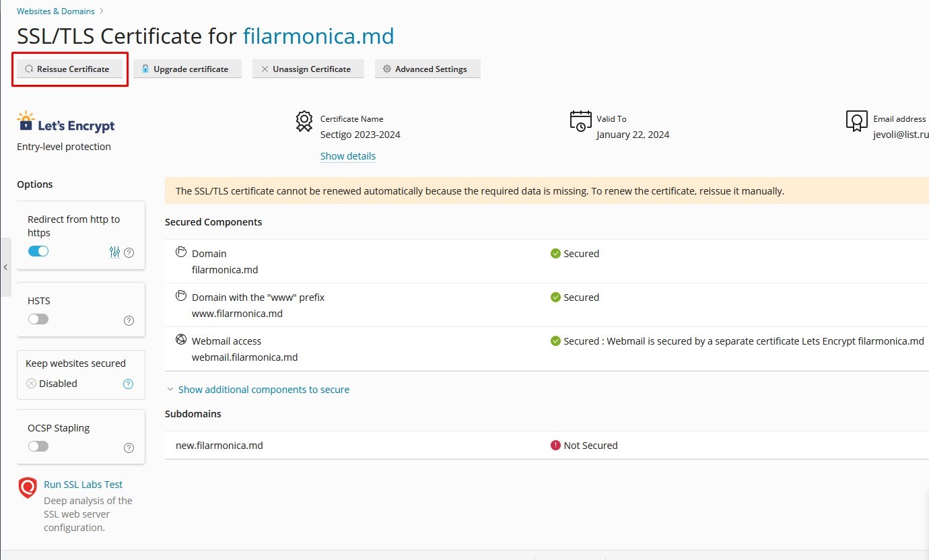This screenshot has width=929, height=560.
Task: Click the Run SSL Labs Test link
Action: pos(83,485)
